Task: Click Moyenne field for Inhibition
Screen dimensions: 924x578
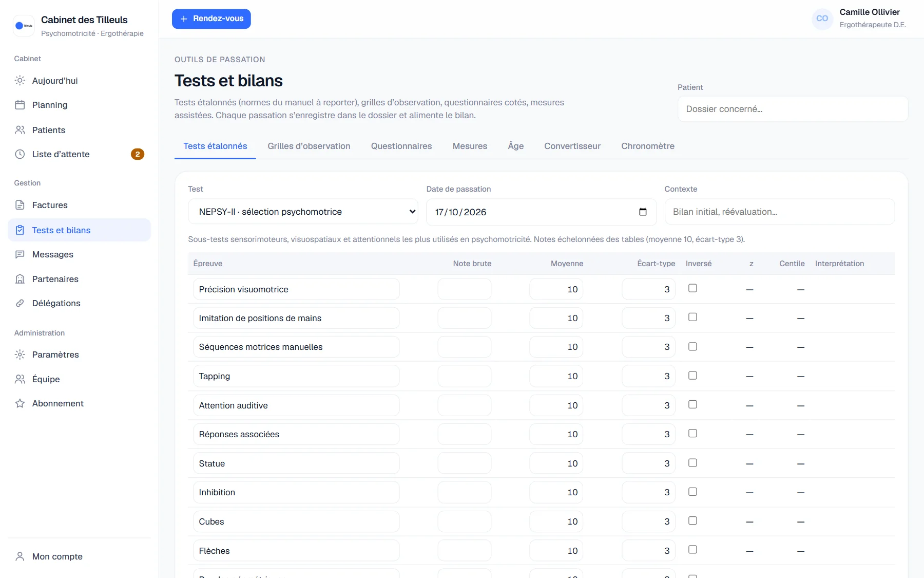Action: pos(556,492)
